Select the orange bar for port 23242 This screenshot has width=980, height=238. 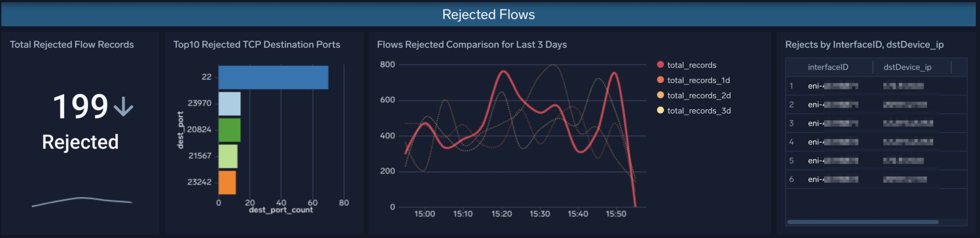pos(227,183)
